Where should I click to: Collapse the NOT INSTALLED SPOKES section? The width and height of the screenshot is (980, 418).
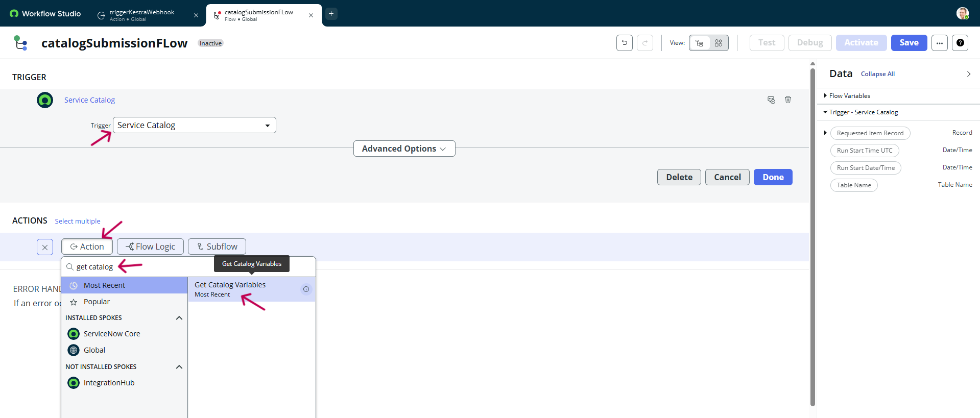pyautogui.click(x=179, y=367)
